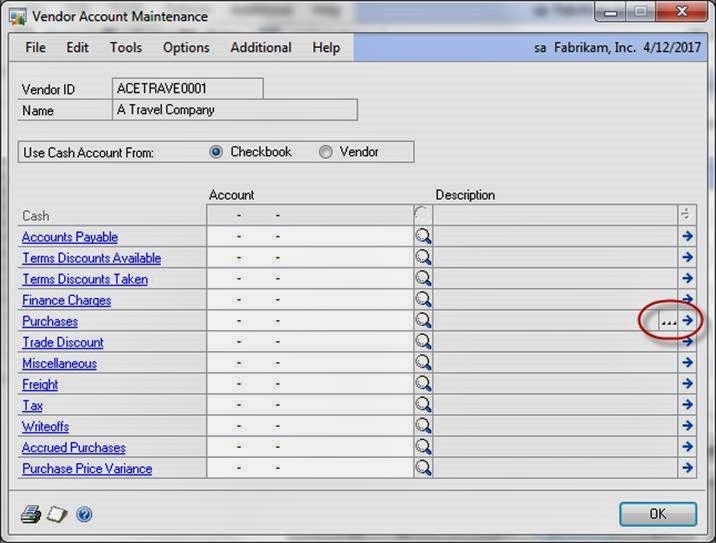Follow the Finance Charges link
716x543 pixels.
(x=67, y=300)
